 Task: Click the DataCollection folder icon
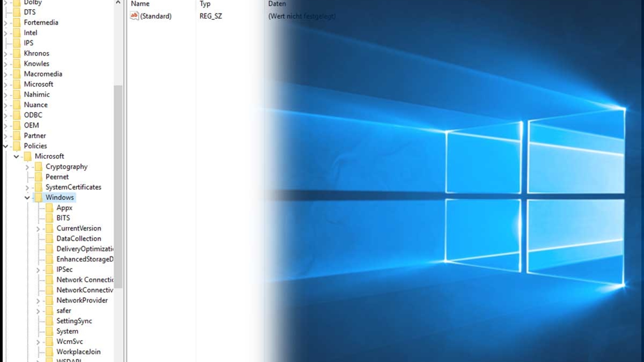coord(49,239)
